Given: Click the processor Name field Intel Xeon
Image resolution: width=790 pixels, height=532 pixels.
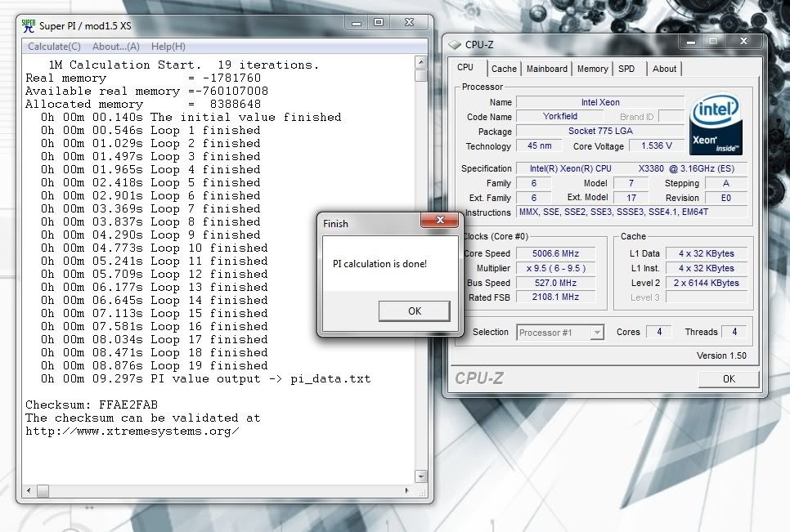Looking at the screenshot, I should [x=600, y=102].
